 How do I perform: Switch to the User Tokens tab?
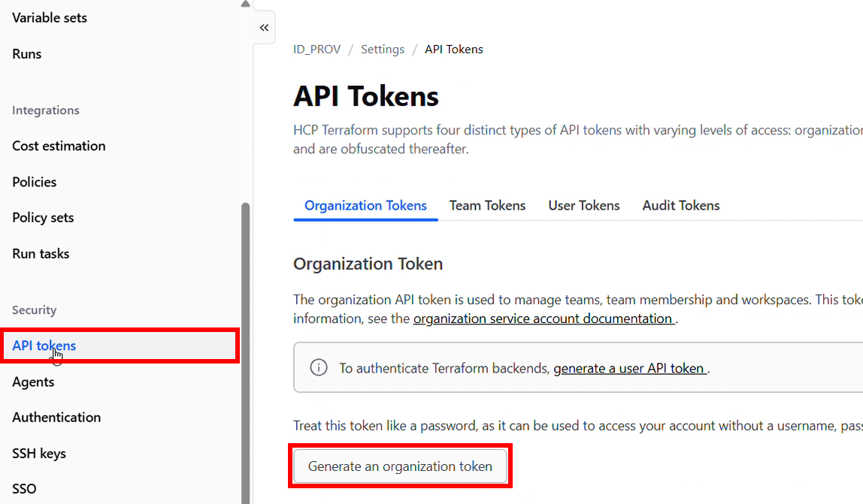(x=584, y=205)
